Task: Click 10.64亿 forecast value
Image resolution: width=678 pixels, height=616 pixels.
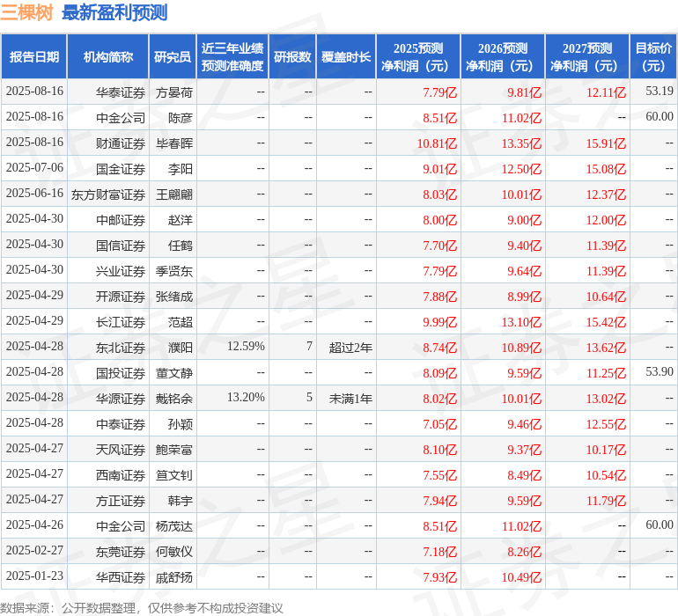Action: [606, 297]
